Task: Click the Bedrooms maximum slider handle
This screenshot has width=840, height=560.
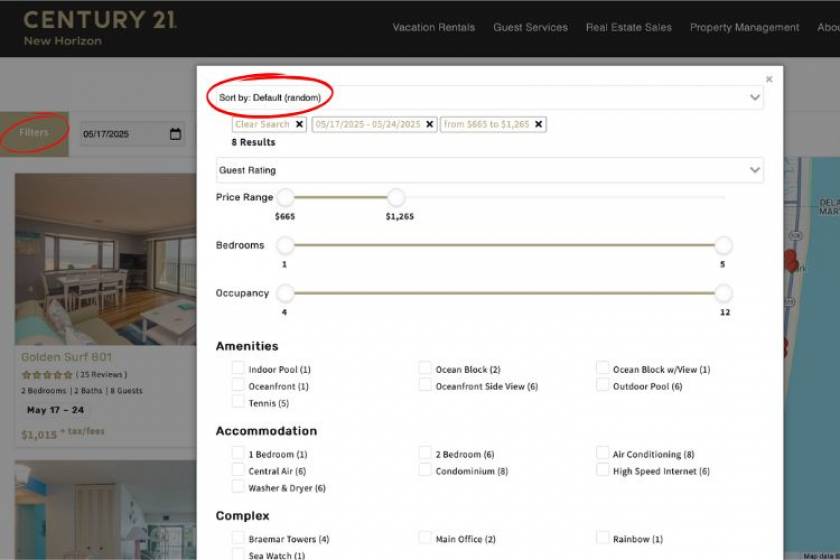Action: click(724, 245)
